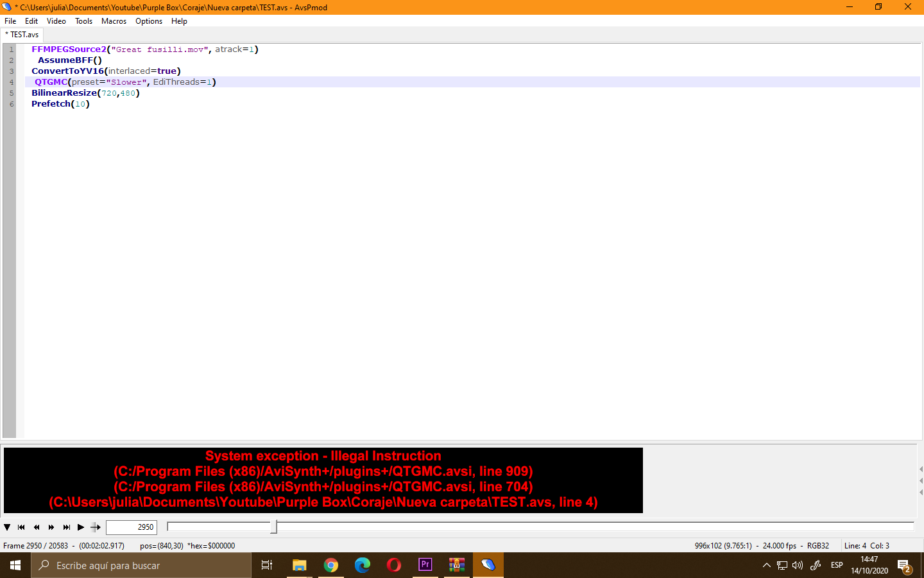The height and width of the screenshot is (578, 924).
Task: Play the video preview
Action: pos(81,527)
